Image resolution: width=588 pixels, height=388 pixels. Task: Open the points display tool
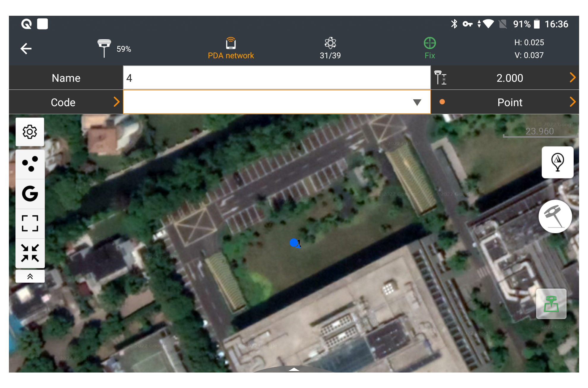coord(30,164)
